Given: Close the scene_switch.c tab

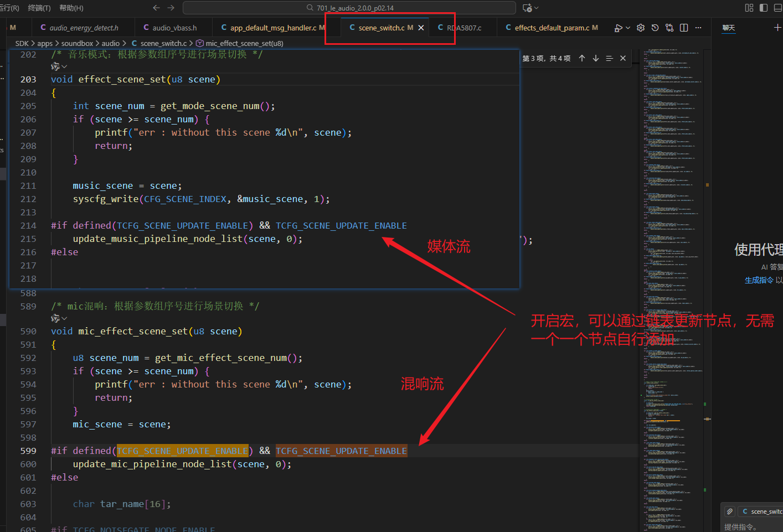Looking at the screenshot, I should coord(421,28).
